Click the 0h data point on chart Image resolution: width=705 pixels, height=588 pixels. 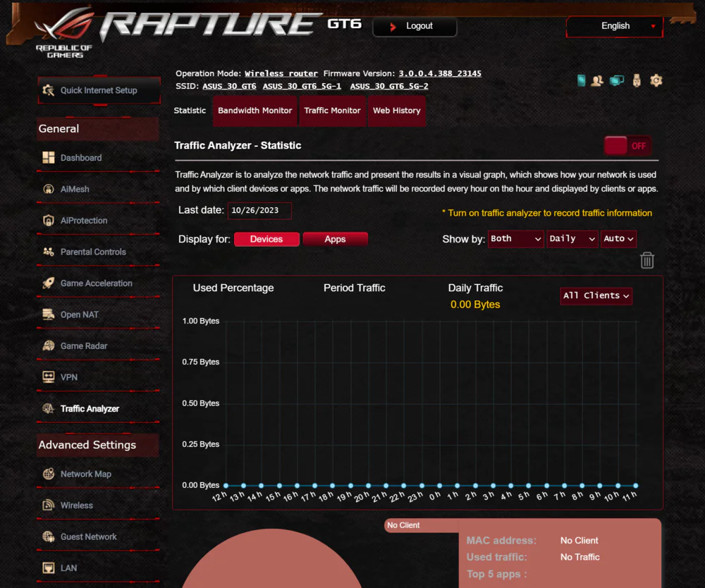point(439,486)
